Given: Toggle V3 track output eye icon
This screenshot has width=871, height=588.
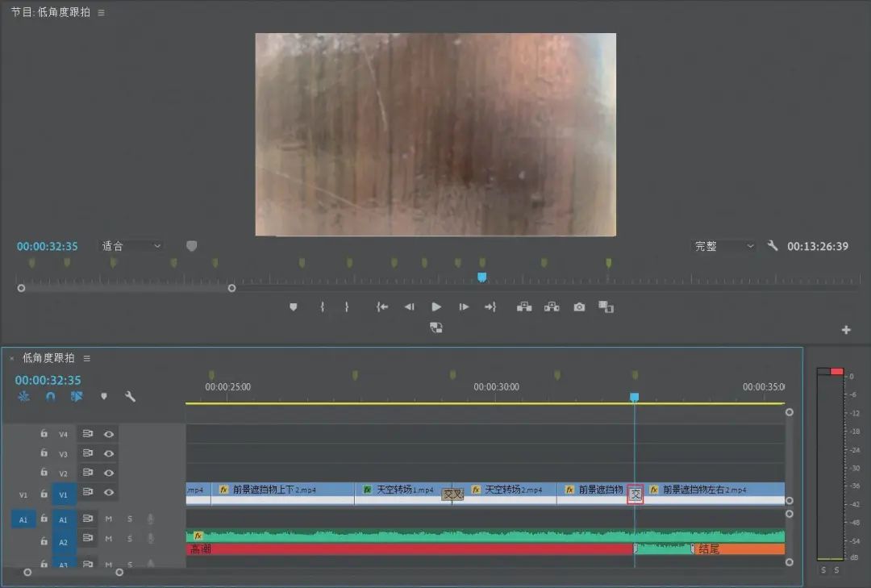Looking at the screenshot, I should [x=109, y=453].
